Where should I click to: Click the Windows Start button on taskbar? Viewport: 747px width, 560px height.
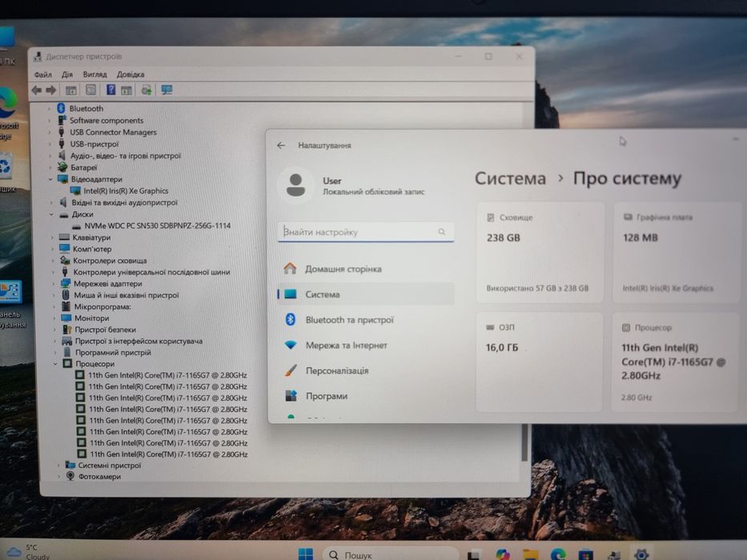(305, 554)
